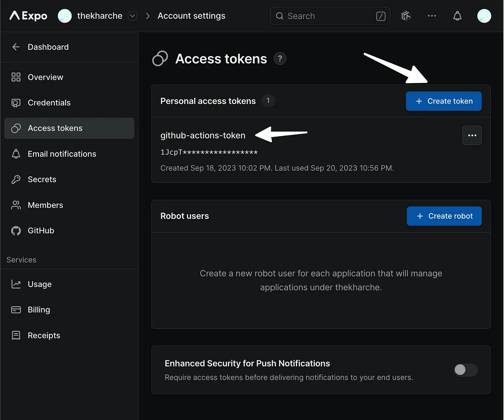
Task: Select Members from the sidebar
Action: point(45,205)
